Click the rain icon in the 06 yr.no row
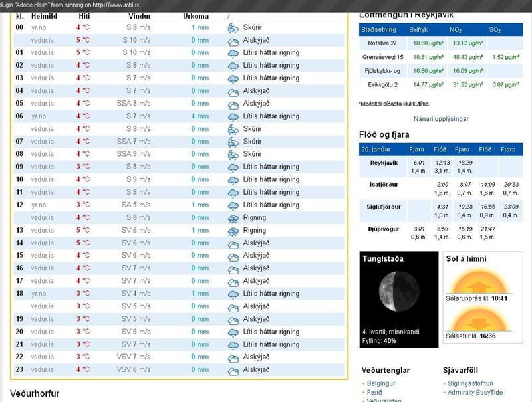The image size is (532, 402). pos(233,117)
